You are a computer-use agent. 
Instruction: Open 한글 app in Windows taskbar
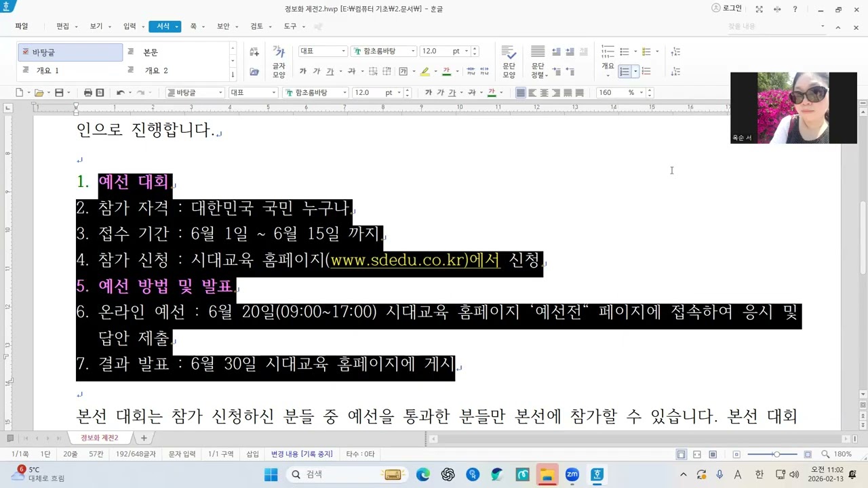click(597, 474)
